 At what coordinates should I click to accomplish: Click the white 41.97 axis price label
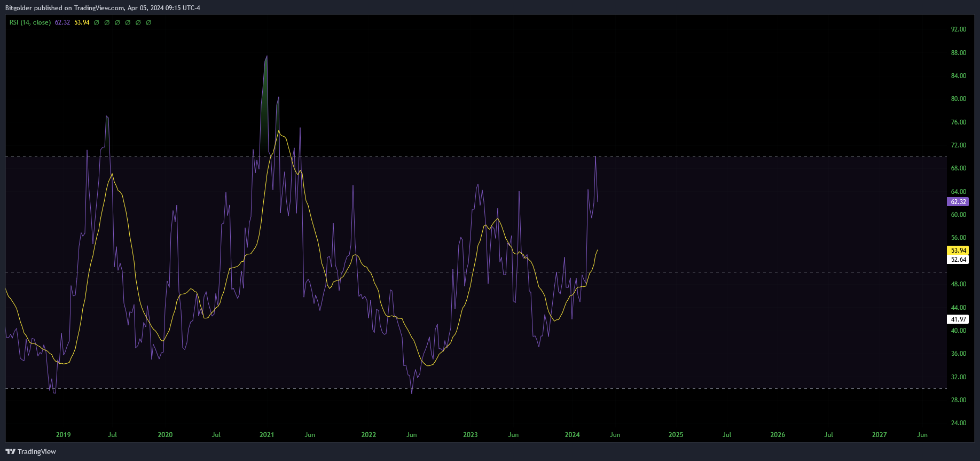coord(958,319)
